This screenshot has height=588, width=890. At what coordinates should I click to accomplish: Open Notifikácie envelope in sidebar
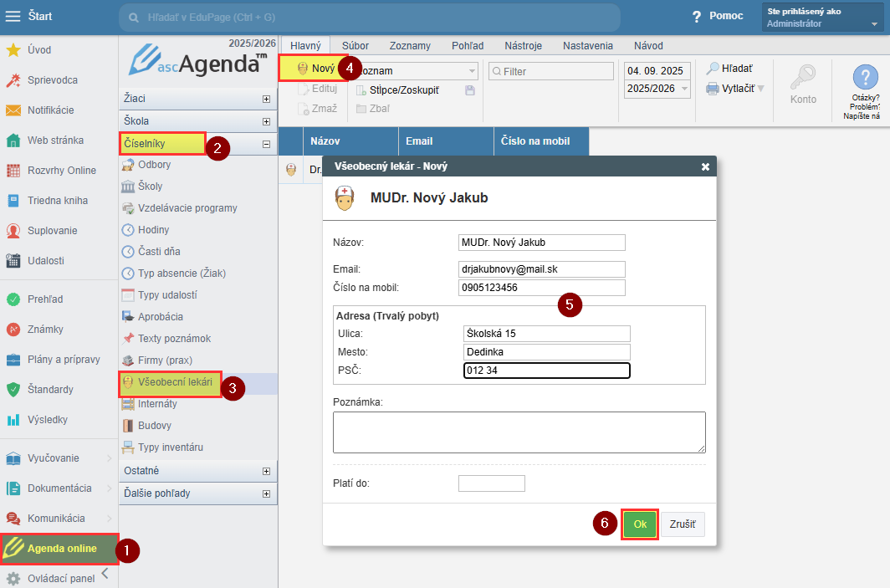[50, 110]
